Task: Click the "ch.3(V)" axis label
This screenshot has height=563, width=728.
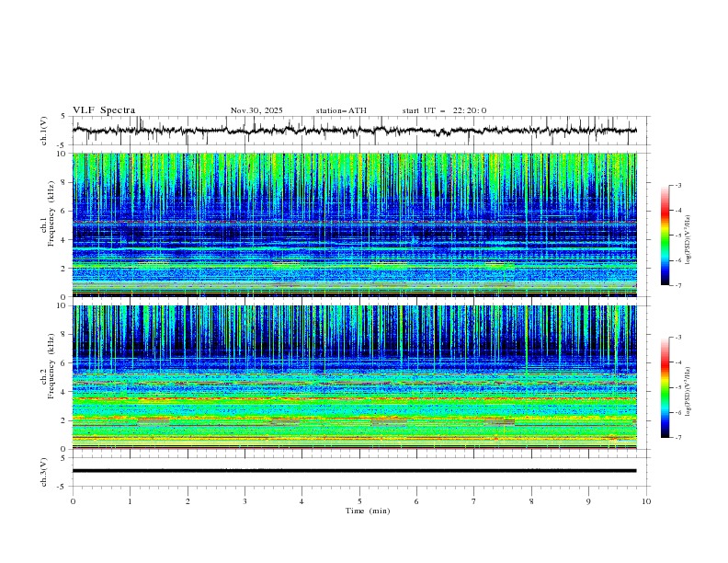Action: click(44, 472)
